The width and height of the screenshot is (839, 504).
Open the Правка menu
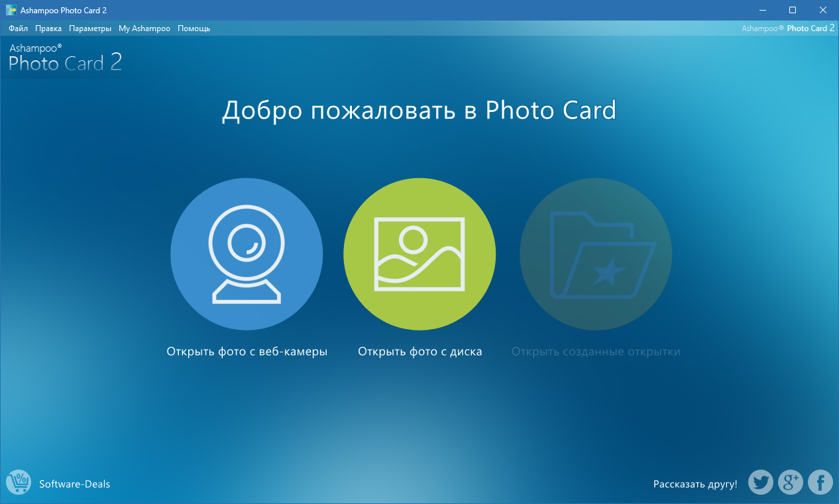48,28
